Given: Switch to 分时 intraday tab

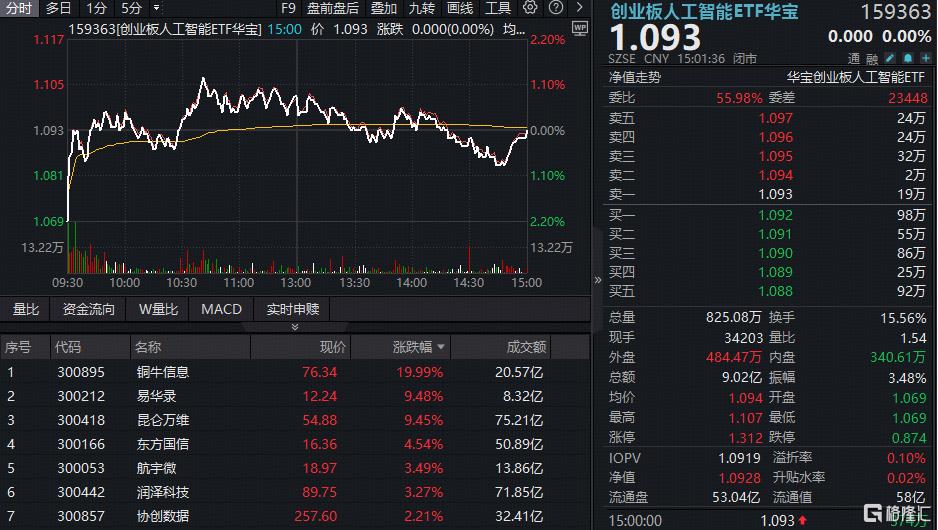Looking at the screenshot, I should point(19,8).
